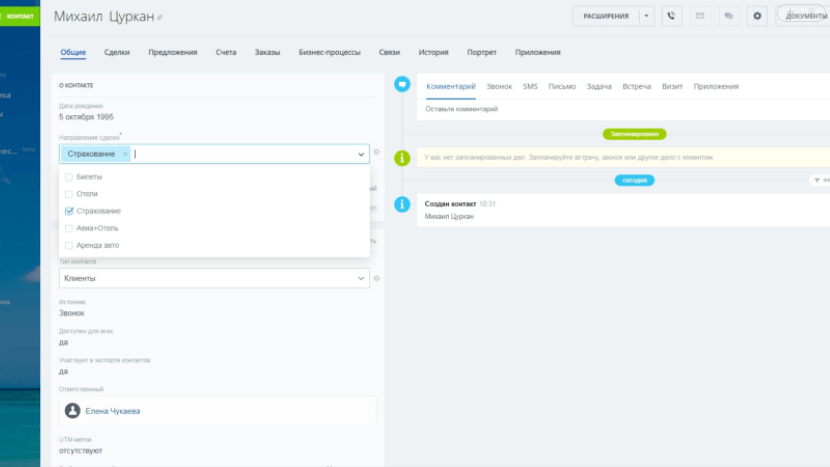This screenshot has width=830, height=467.
Task: Edit contact name with pencil icon
Action: tap(160, 17)
